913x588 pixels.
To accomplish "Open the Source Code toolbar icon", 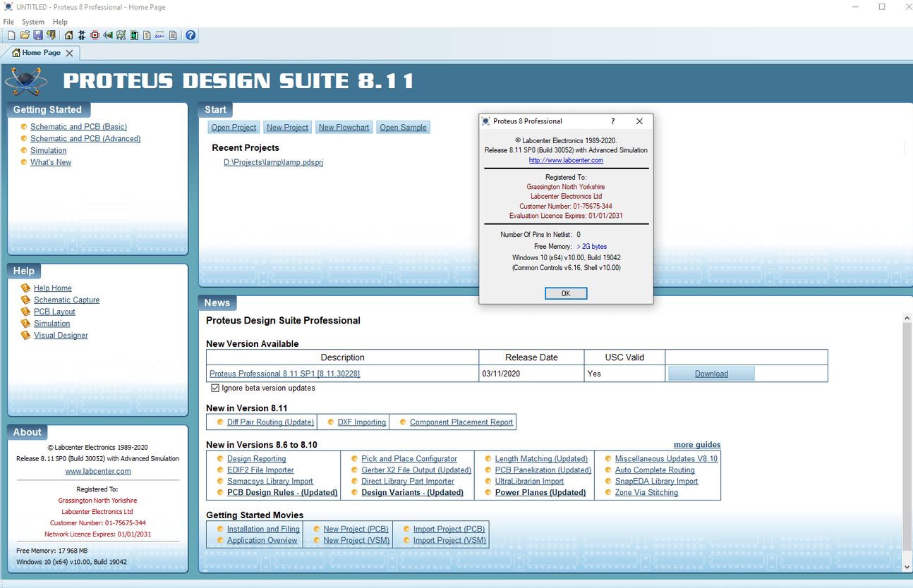I will pyautogui.click(x=160, y=35).
